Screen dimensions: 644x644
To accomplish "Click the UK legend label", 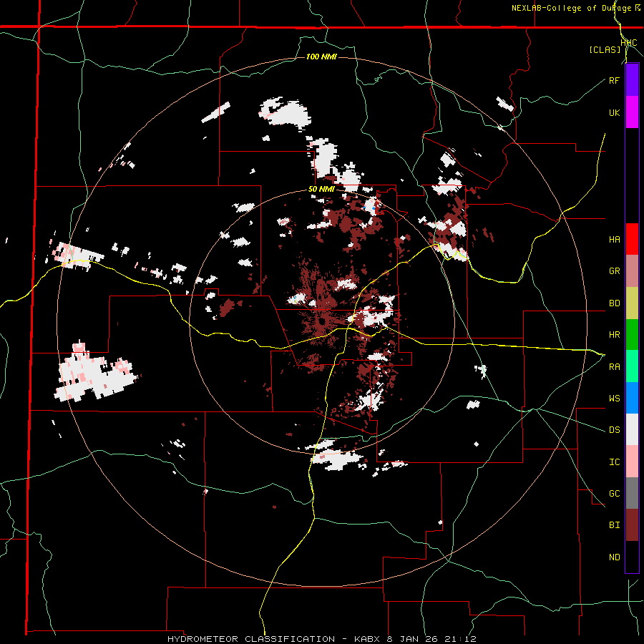I will click(614, 112).
